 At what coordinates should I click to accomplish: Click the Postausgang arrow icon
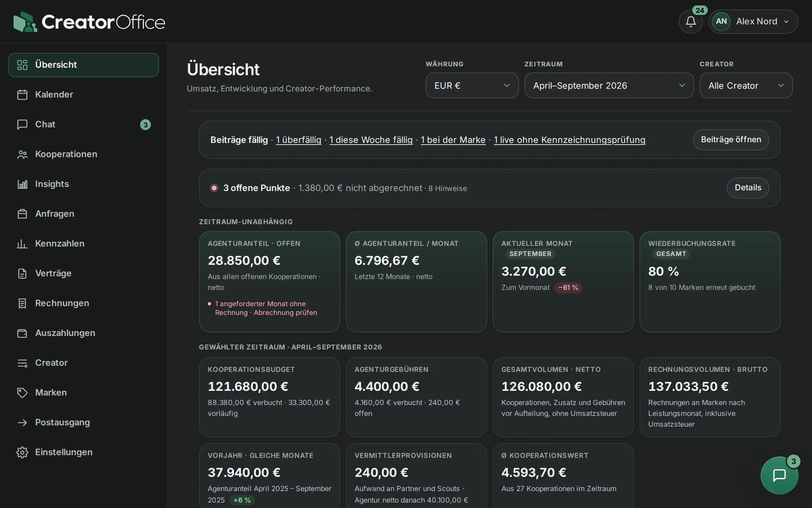tap(22, 422)
